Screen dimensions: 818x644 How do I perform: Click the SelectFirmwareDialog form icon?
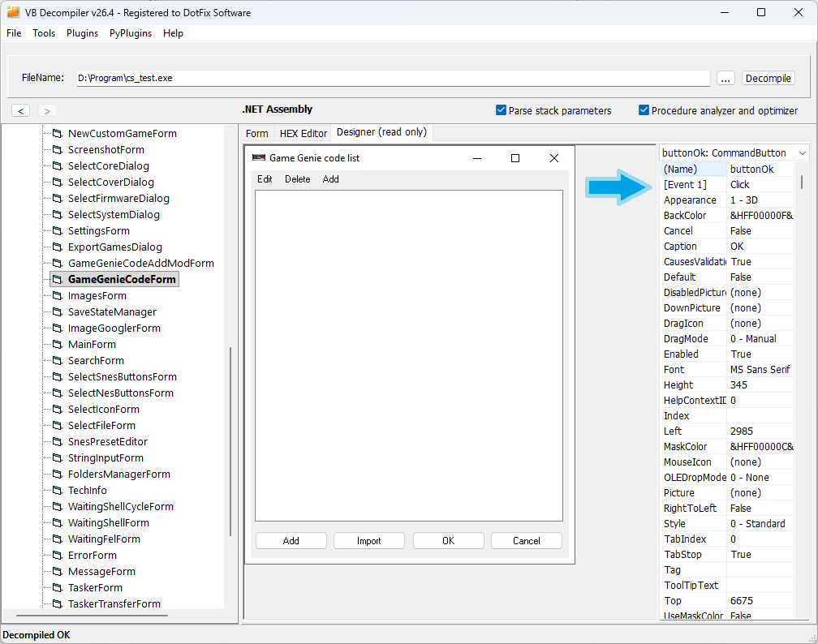tap(58, 198)
